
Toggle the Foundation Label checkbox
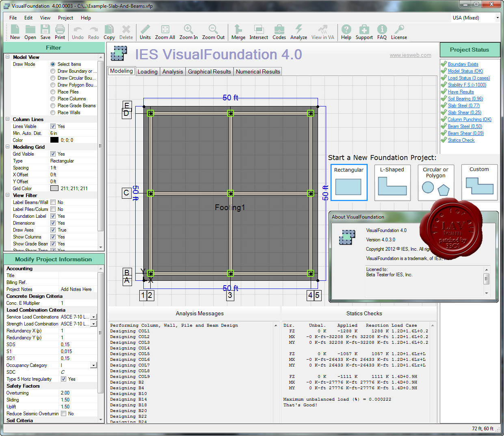click(53, 216)
